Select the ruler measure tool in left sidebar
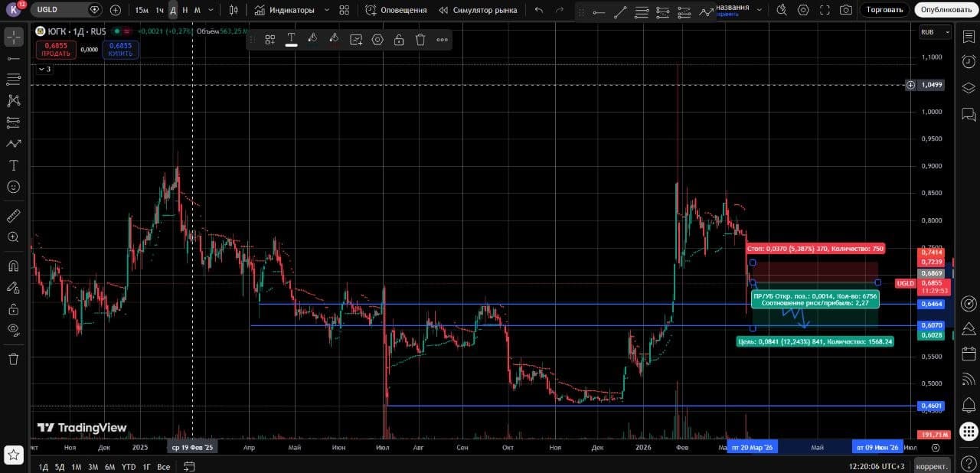 [13, 216]
